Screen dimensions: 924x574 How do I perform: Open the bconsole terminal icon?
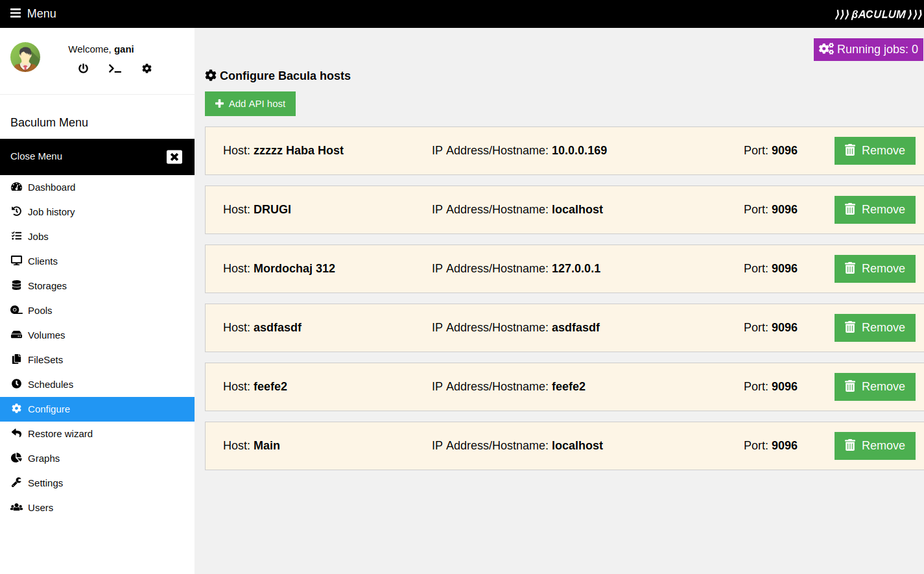[115, 68]
